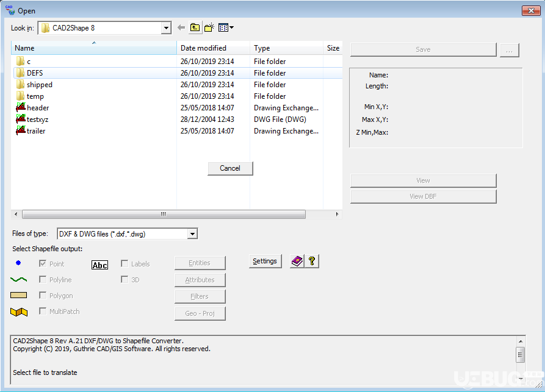Click the yellow MultiPatch shape icon
This screenshot has width=545, height=392.
pyautogui.click(x=19, y=312)
